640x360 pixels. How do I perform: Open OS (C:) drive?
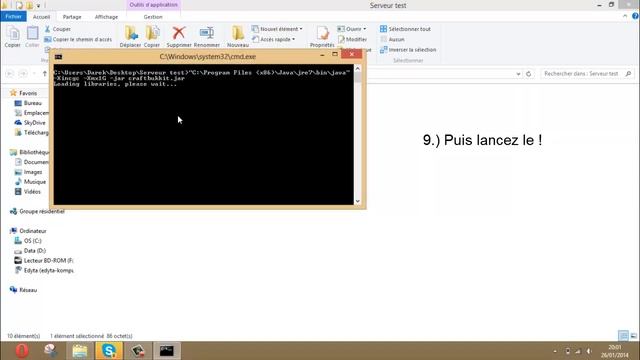coord(28,241)
